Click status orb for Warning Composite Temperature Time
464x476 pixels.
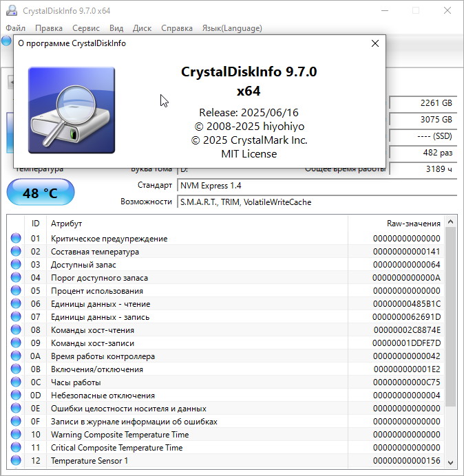click(x=16, y=434)
